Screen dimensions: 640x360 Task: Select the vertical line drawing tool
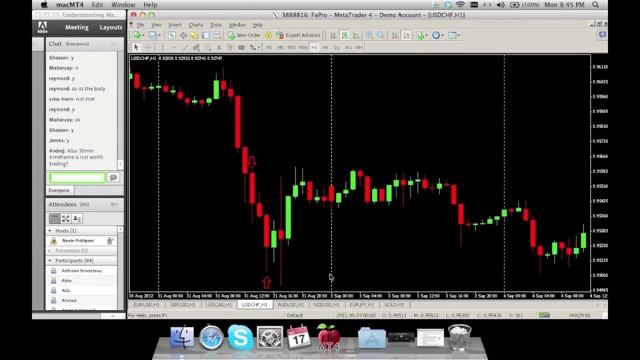click(162, 47)
